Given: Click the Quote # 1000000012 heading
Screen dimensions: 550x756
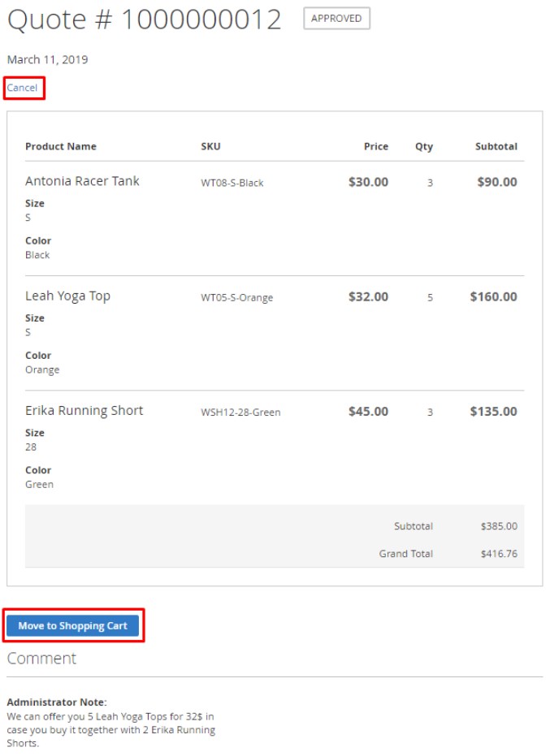Looking at the screenshot, I should (144, 19).
